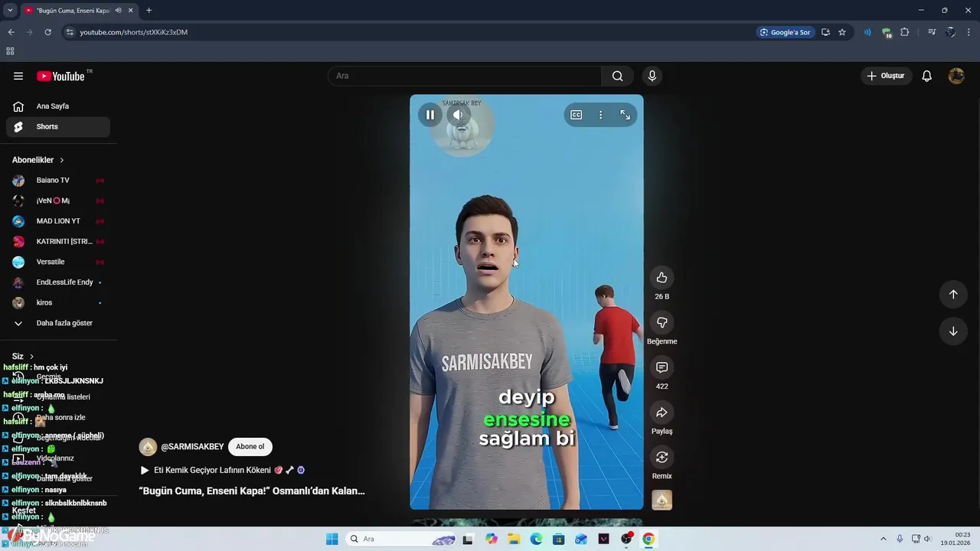Open a new browser tab
The width and height of the screenshot is (980, 551).
[149, 10]
